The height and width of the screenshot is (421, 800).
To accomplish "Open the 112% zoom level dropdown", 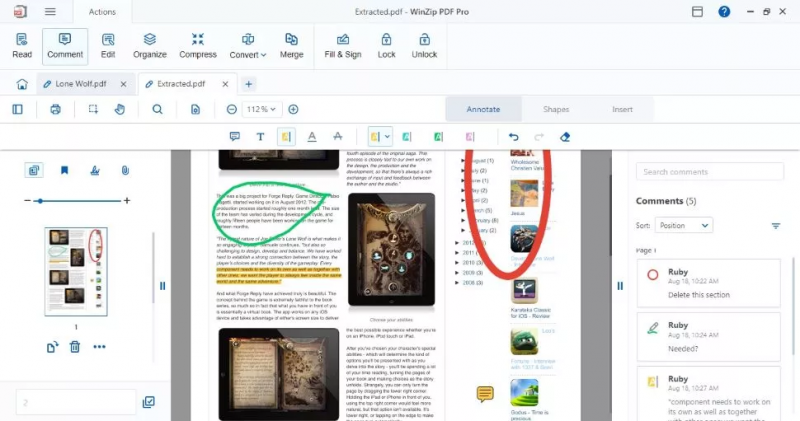I will point(261,109).
